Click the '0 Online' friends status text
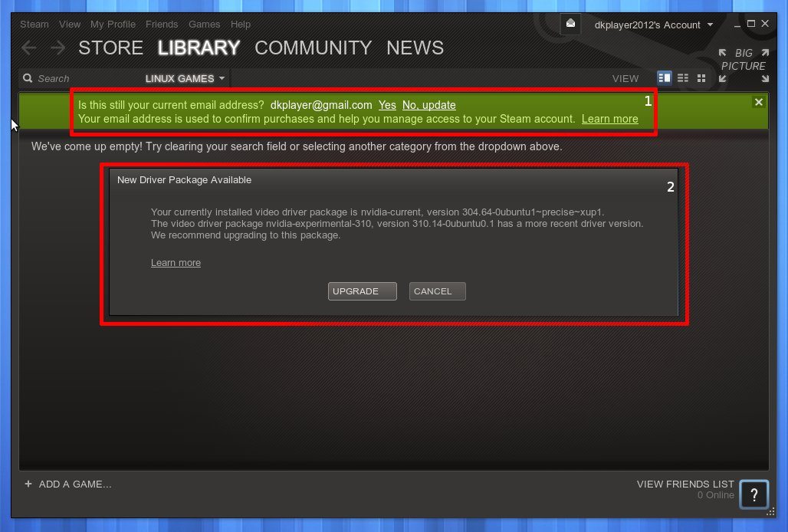788x532 pixels. (x=715, y=495)
